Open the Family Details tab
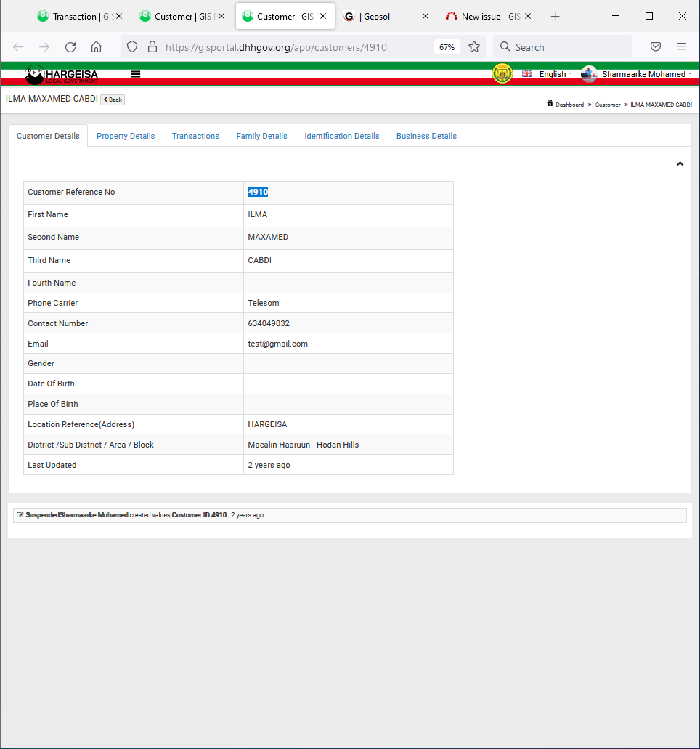The height and width of the screenshot is (749, 700). [x=261, y=136]
